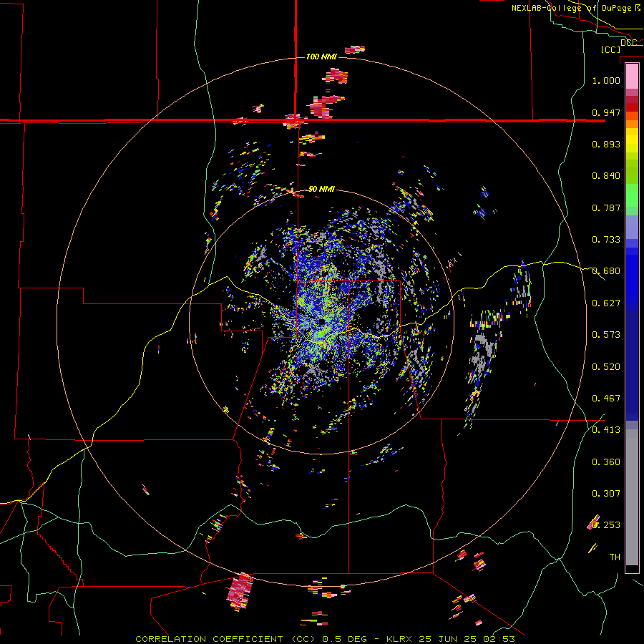644x644 pixels.
Task: Click the KLRX 25 JUN 25 02:53 timestamp
Action: coord(451,639)
